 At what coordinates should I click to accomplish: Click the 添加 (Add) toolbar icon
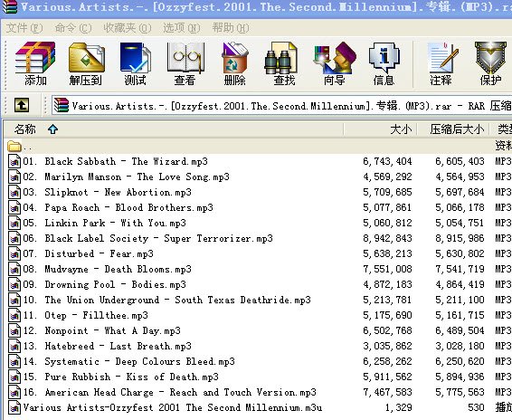(35, 63)
